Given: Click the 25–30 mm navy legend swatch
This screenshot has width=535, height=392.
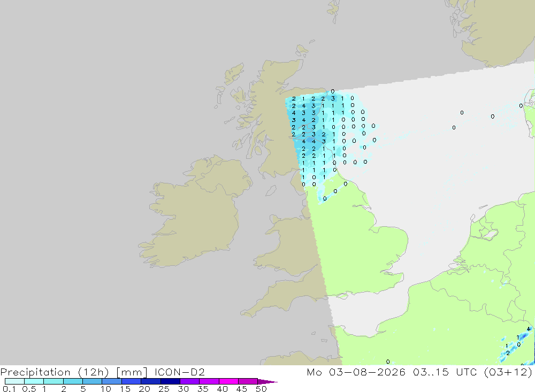Looking at the screenshot, I should point(170,381).
